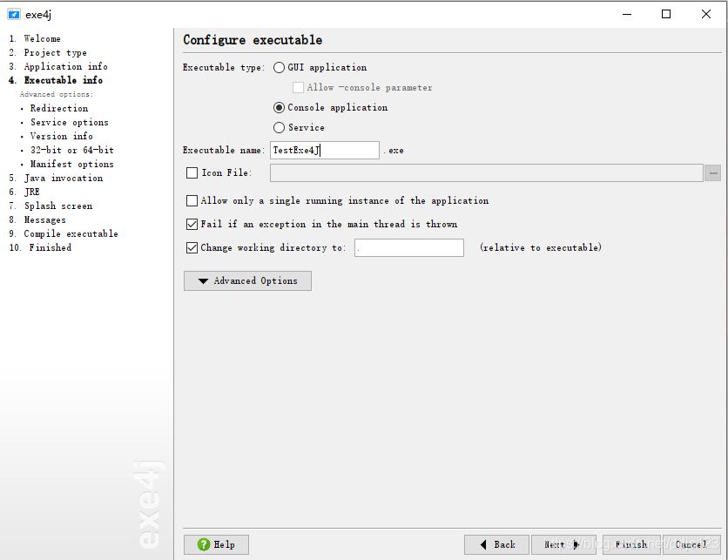728x560 pixels.
Task: Uncheck Fail if an exception is thrown
Action: pyautogui.click(x=192, y=225)
